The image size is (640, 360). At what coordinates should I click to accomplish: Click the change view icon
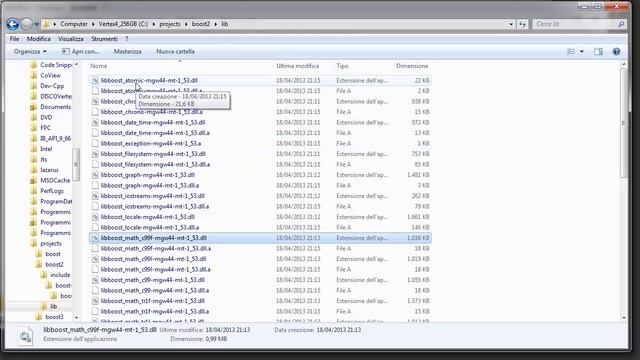(x=571, y=51)
